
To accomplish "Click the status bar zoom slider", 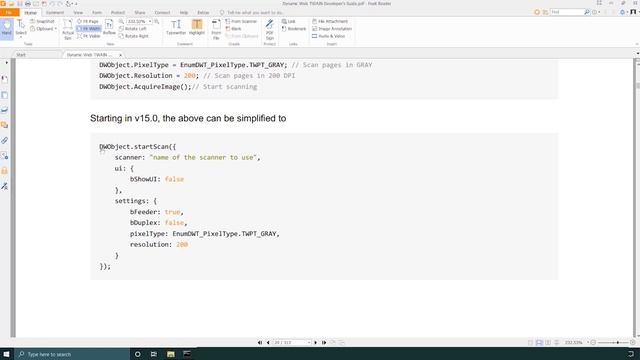I will pos(613,342).
